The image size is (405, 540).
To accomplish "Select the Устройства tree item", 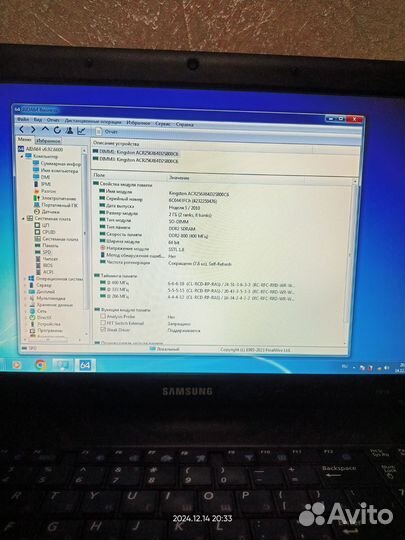I will tap(45, 324).
